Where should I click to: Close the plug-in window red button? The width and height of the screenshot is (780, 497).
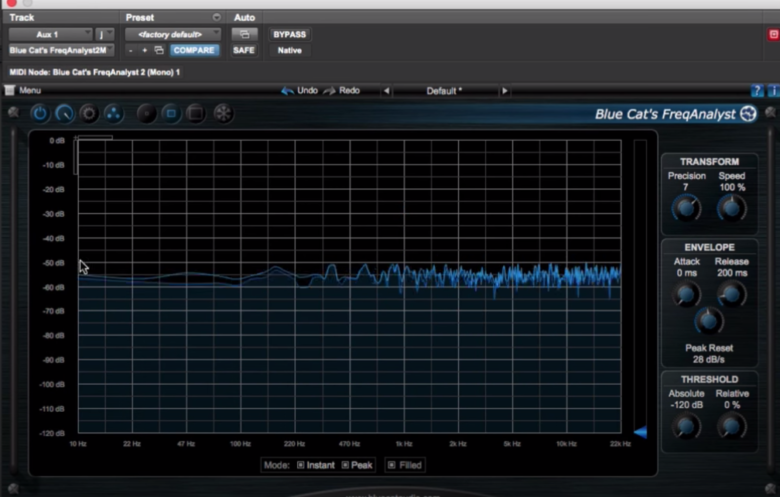[x=11, y=2]
